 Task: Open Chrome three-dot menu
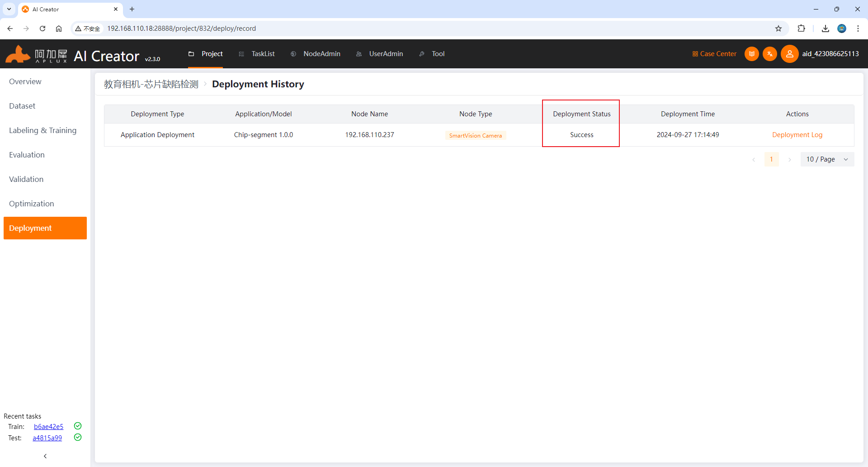pos(858,29)
